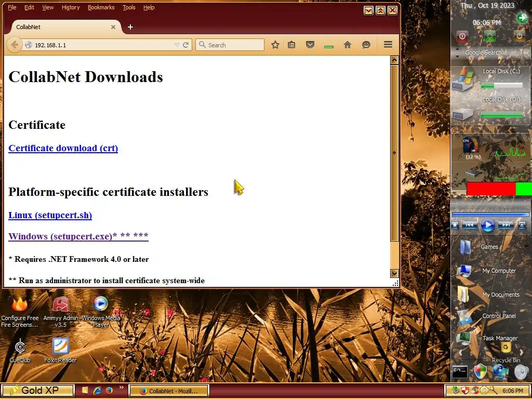Open the Tools menu
This screenshot has height=399, width=532.
(x=129, y=7)
